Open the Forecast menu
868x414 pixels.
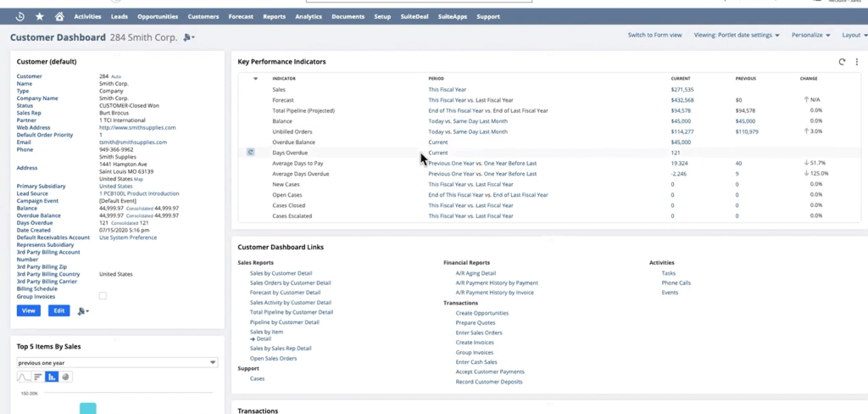click(x=241, y=17)
